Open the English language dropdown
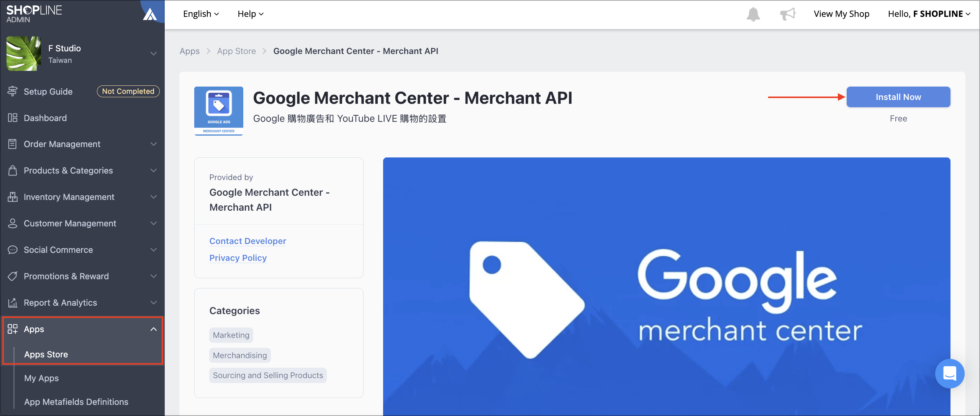 pos(201,14)
